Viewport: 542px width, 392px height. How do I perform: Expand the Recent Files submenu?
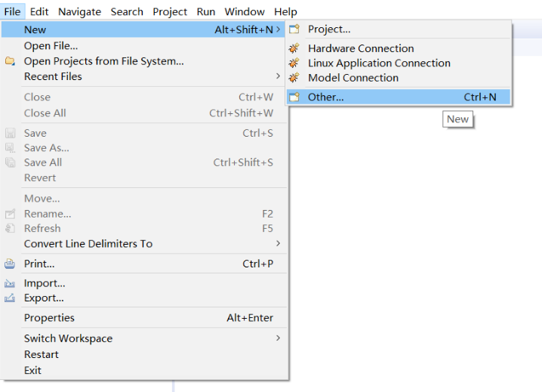tap(278, 76)
